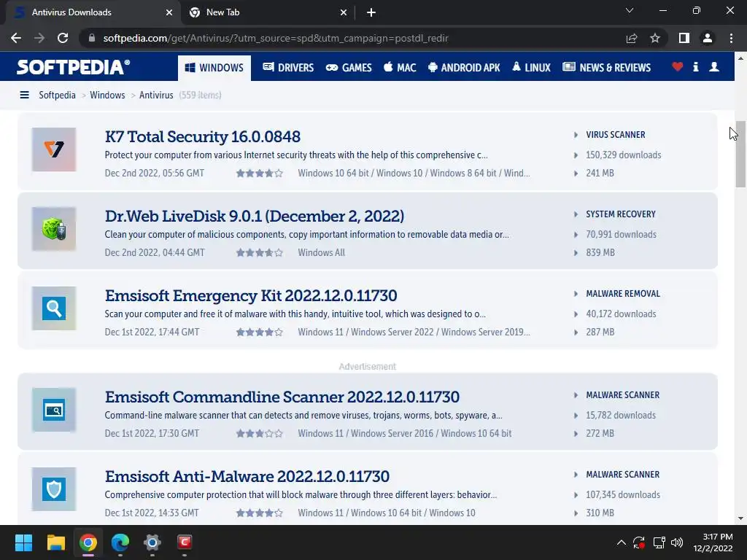Toggle the browser side panel icon

[x=684, y=38]
